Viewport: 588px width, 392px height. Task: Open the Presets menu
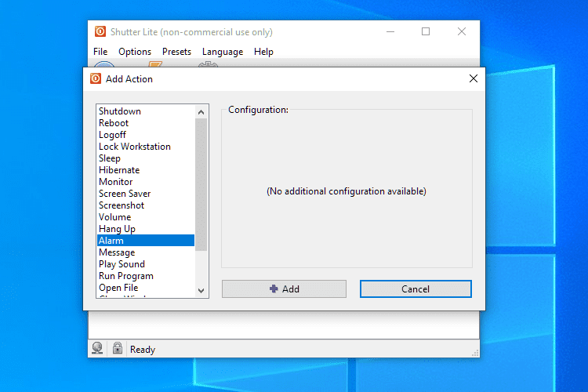[176, 52]
